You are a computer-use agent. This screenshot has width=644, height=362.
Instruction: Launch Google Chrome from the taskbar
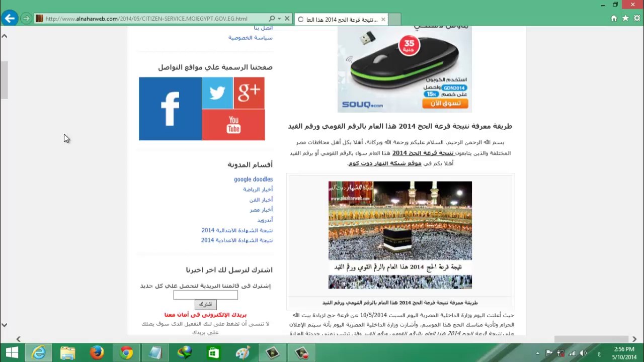pyautogui.click(x=126, y=352)
